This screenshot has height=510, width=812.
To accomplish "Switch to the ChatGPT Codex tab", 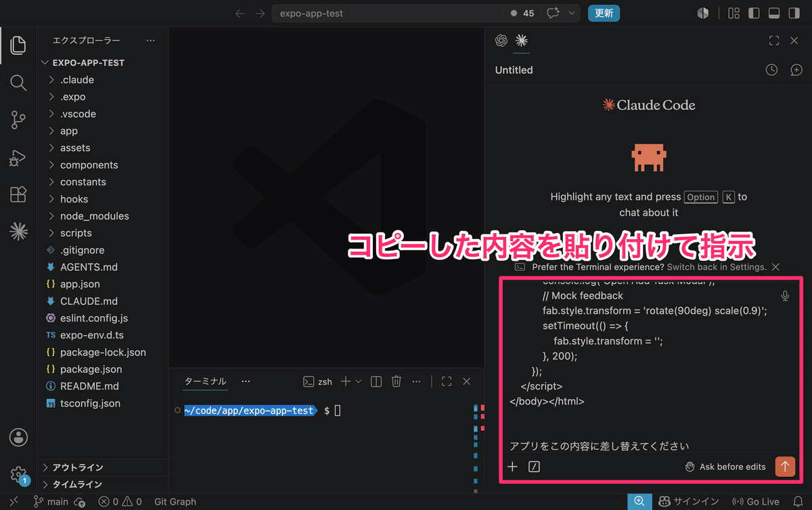I will pos(501,41).
